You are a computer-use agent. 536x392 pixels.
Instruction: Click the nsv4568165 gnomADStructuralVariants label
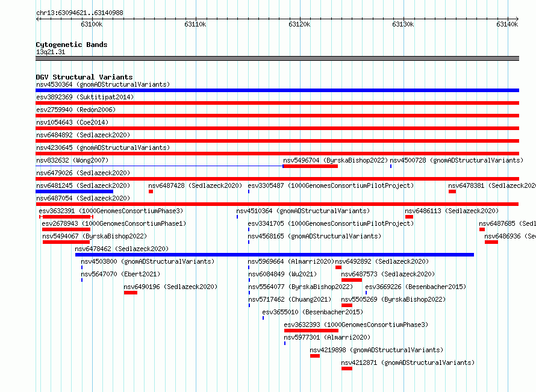[x=314, y=236]
